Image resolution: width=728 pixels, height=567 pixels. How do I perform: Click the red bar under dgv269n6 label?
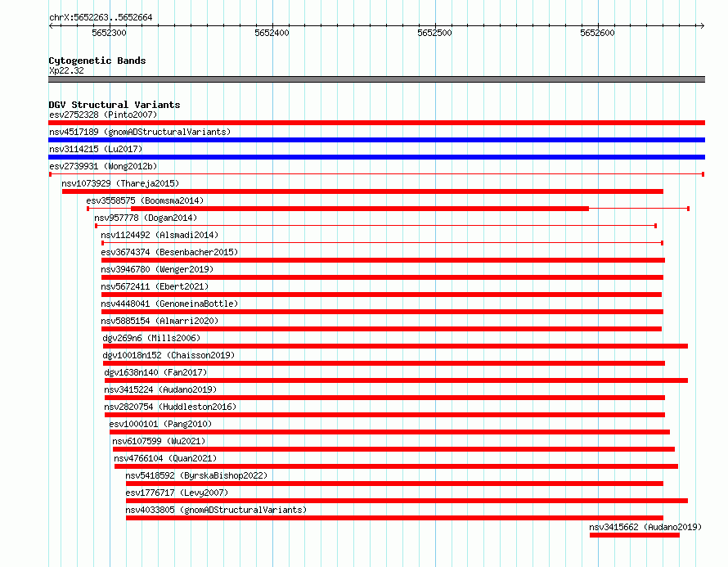pos(396,346)
